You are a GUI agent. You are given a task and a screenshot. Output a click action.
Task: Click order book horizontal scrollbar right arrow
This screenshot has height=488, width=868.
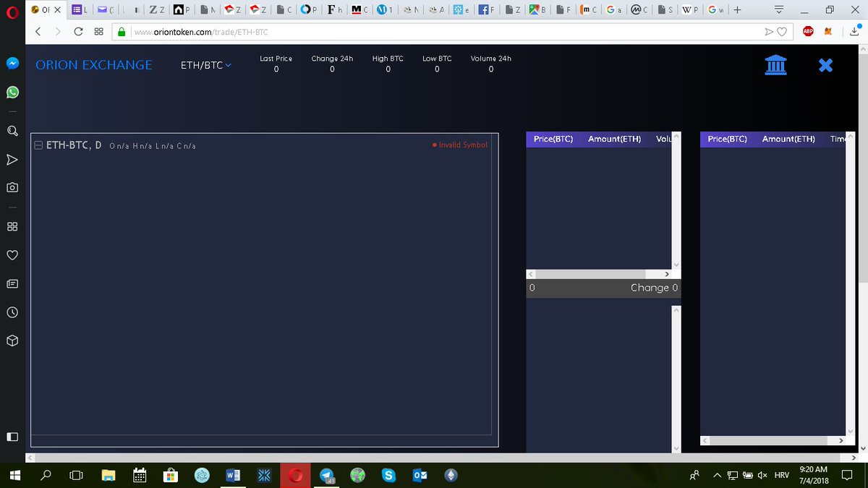pos(667,274)
